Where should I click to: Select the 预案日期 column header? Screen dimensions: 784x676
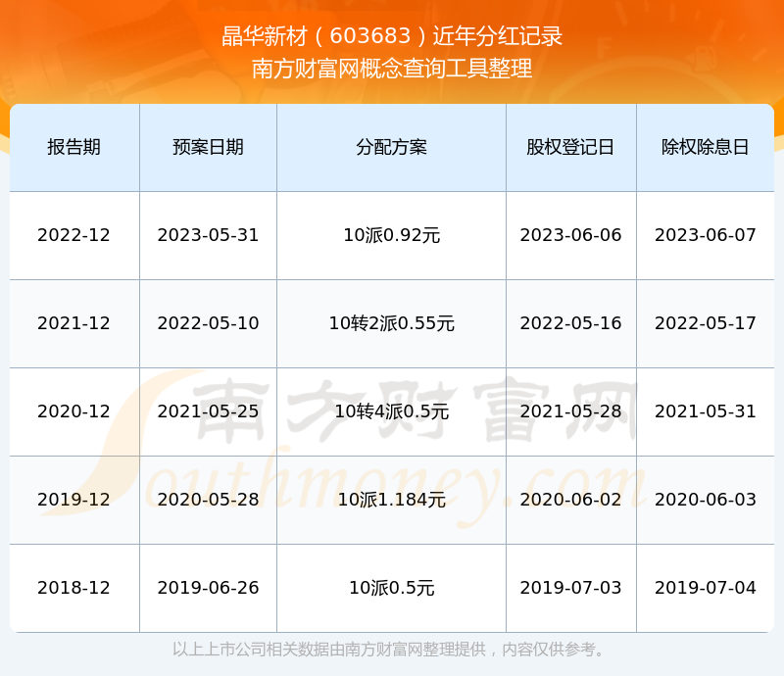(x=208, y=147)
